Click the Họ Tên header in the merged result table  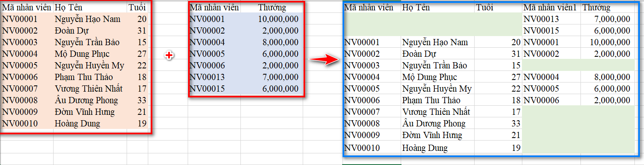(416, 7)
